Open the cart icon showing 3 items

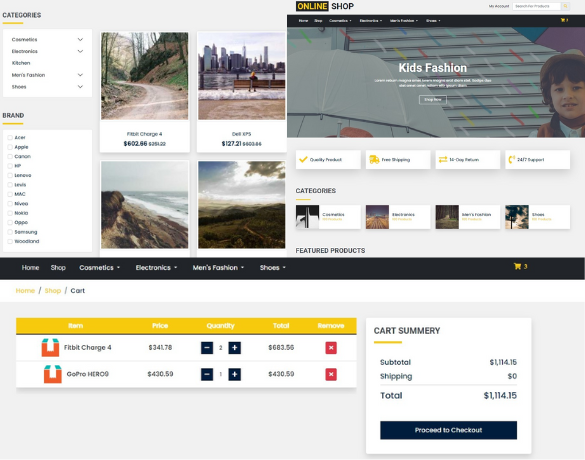(x=520, y=266)
